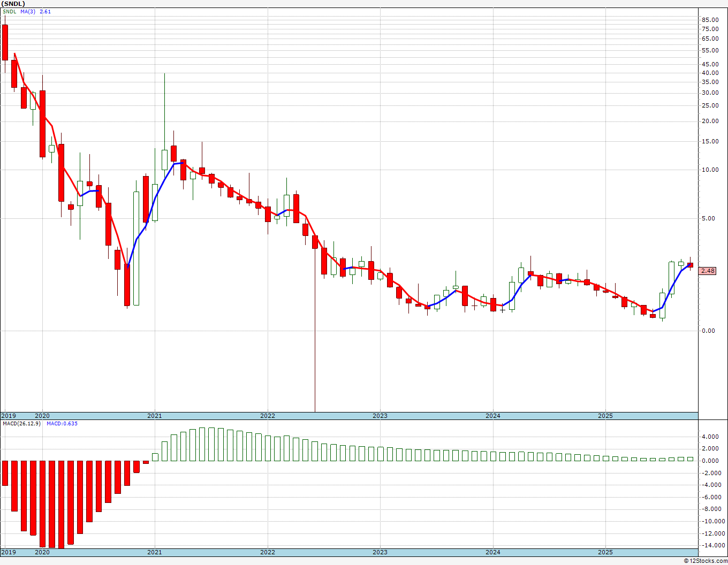Click 2020 on the price chart time axis

(x=42, y=416)
